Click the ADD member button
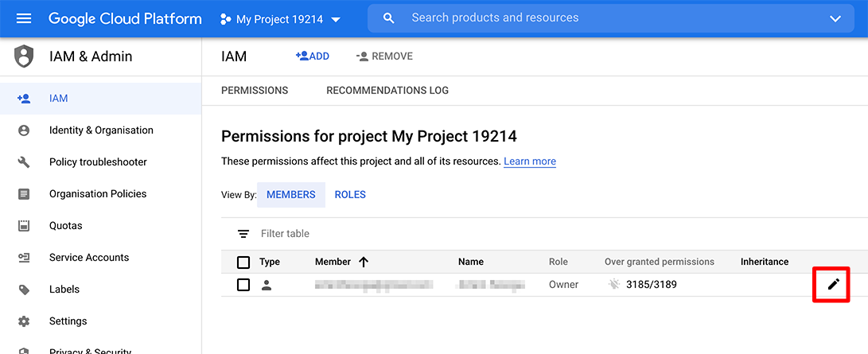 pyautogui.click(x=313, y=56)
